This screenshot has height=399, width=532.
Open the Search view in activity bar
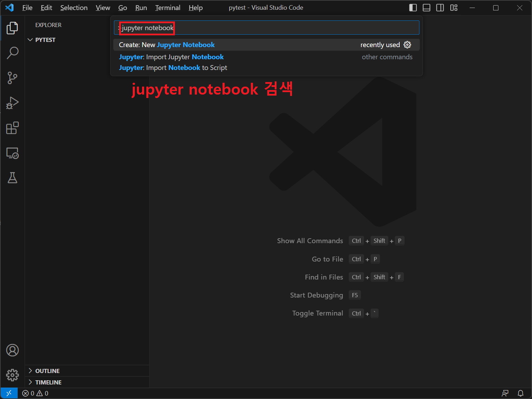(12, 53)
